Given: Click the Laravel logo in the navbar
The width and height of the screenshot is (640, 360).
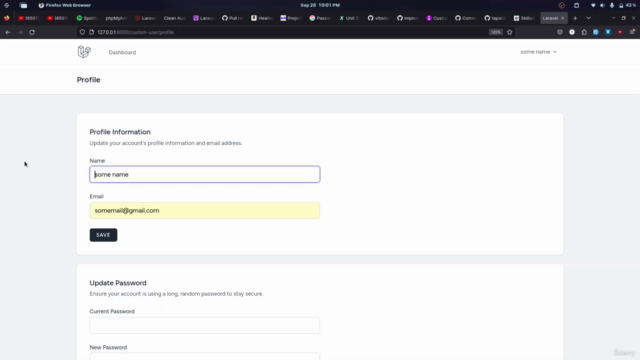Looking at the screenshot, I should 84,52.
